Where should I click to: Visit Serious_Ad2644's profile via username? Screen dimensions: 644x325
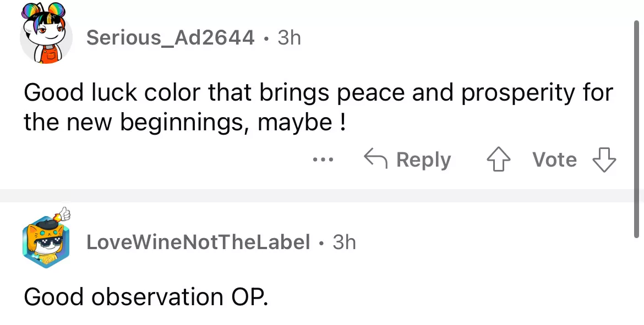171,37
